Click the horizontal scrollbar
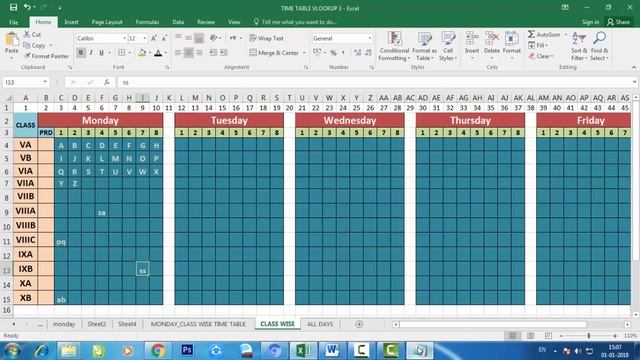This screenshot has height=360, width=640. pyautogui.click(x=493, y=324)
